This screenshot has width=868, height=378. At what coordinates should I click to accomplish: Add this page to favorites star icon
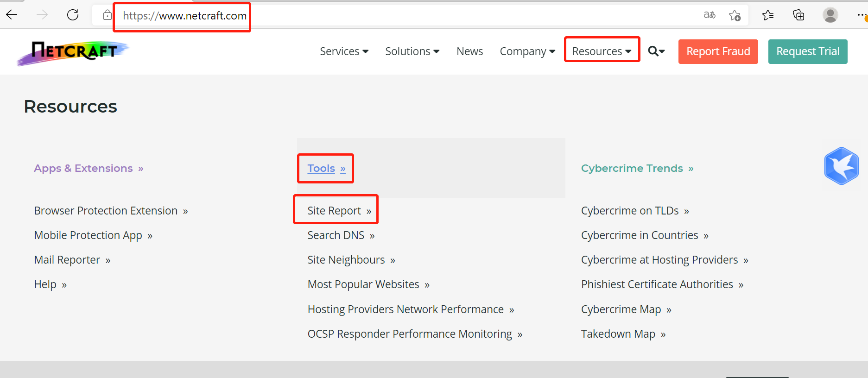(x=735, y=16)
